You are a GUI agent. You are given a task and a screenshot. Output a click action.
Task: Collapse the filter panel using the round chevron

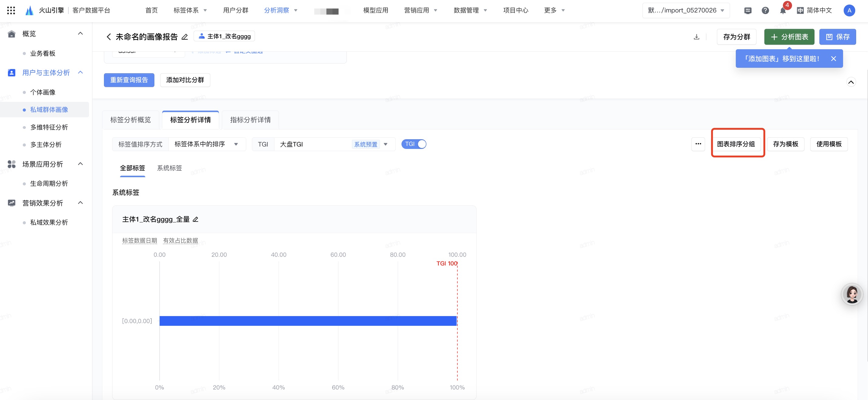click(x=851, y=82)
